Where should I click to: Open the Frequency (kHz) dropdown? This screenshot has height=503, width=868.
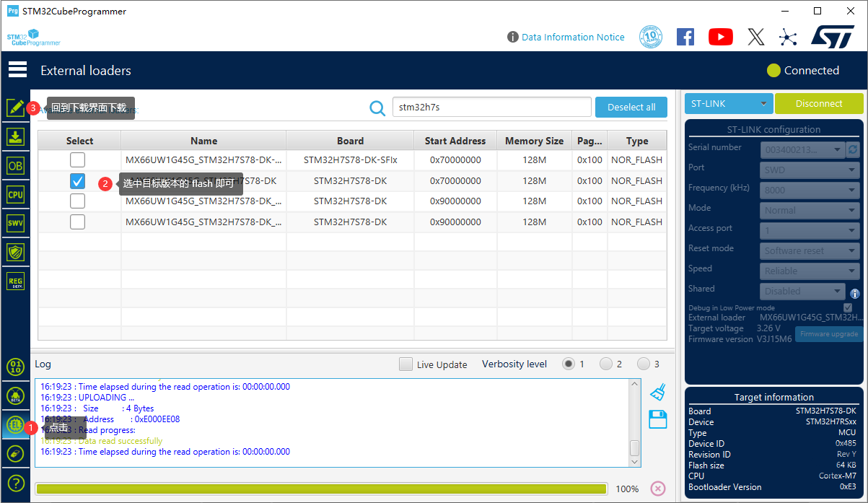[810, 190]
